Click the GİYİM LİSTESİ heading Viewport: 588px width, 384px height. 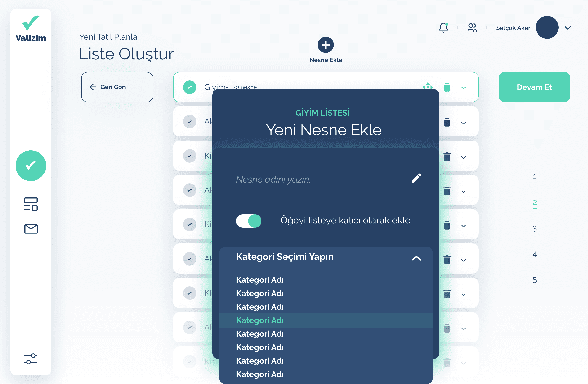(x=322, y=113)
